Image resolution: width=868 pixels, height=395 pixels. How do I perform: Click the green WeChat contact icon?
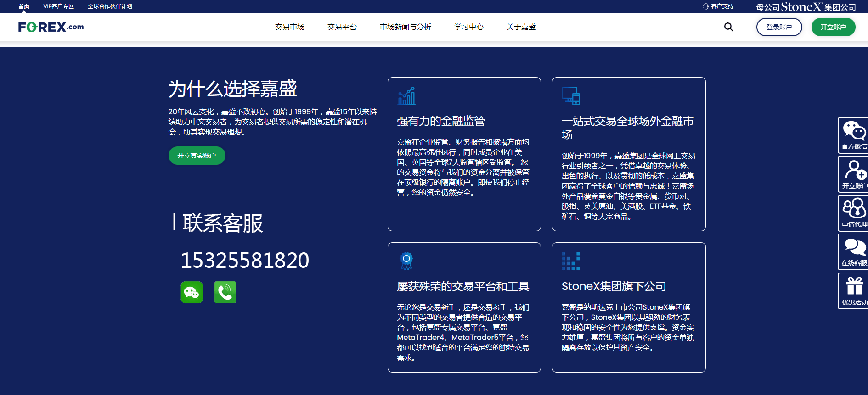[192, 292]
